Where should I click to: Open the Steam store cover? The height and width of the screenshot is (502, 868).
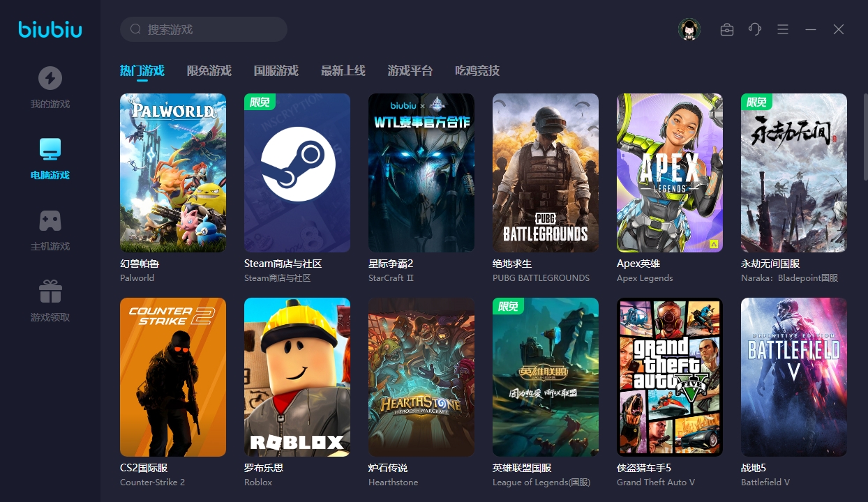(x=297, y=173)
